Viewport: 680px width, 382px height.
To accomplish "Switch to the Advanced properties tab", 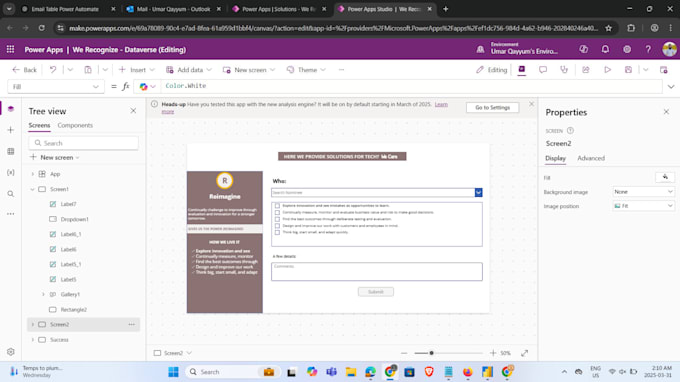I will pyautogui.click(x=591, y=158).
